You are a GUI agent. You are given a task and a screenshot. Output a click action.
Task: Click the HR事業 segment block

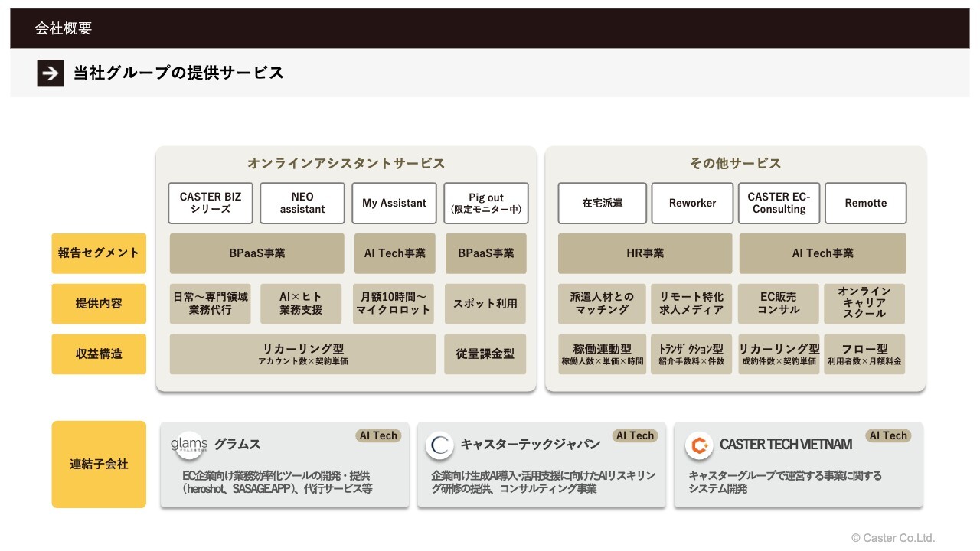(645, 253)
